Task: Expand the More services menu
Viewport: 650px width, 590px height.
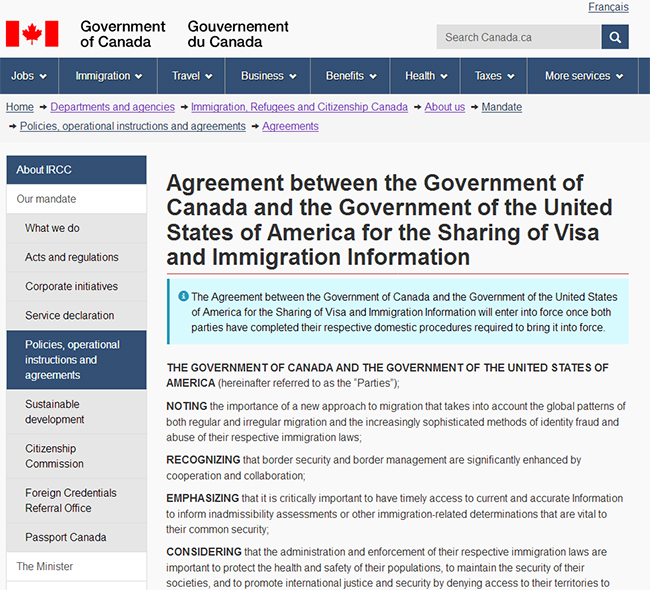Action: pos(583,76)
